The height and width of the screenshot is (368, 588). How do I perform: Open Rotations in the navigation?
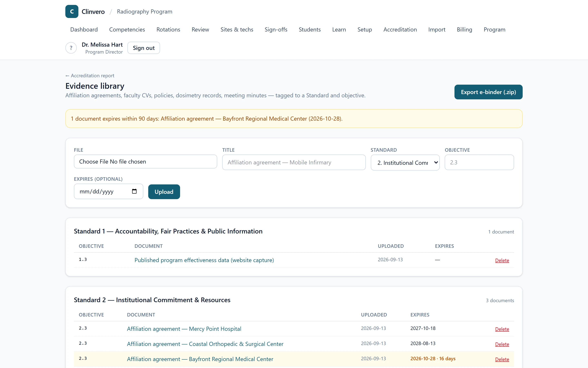(168, 29)
